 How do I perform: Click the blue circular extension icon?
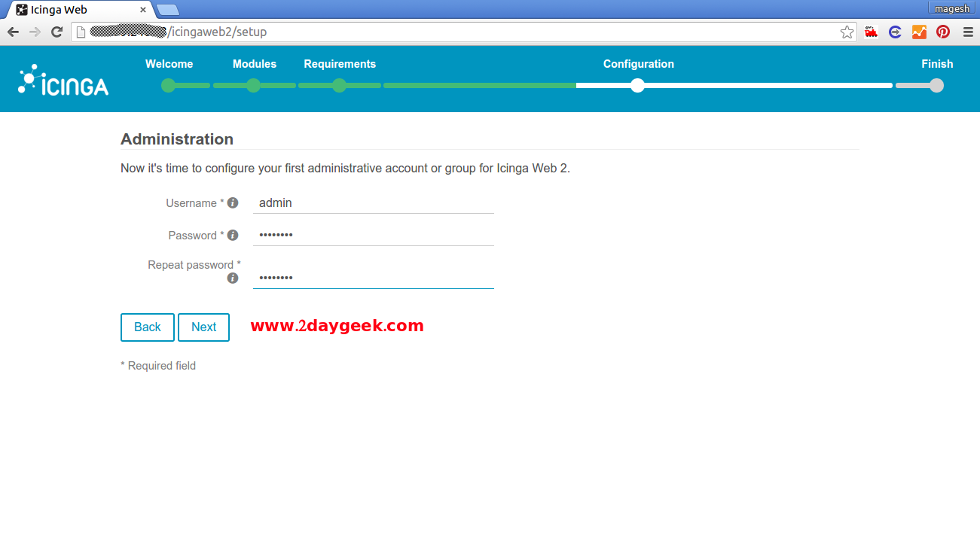pyautogui.click(x=895, y=32)
